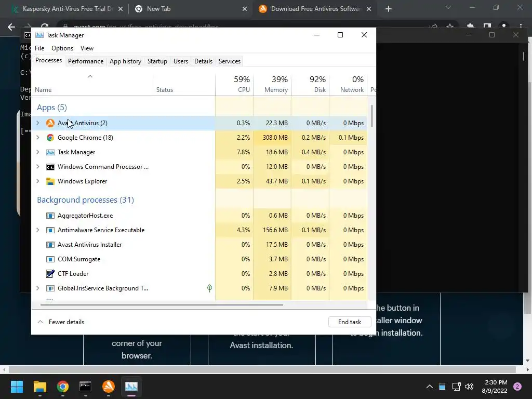Open File Explorer from the taskbar
This screenshot has width=532, height=399.
click(39, 387)
